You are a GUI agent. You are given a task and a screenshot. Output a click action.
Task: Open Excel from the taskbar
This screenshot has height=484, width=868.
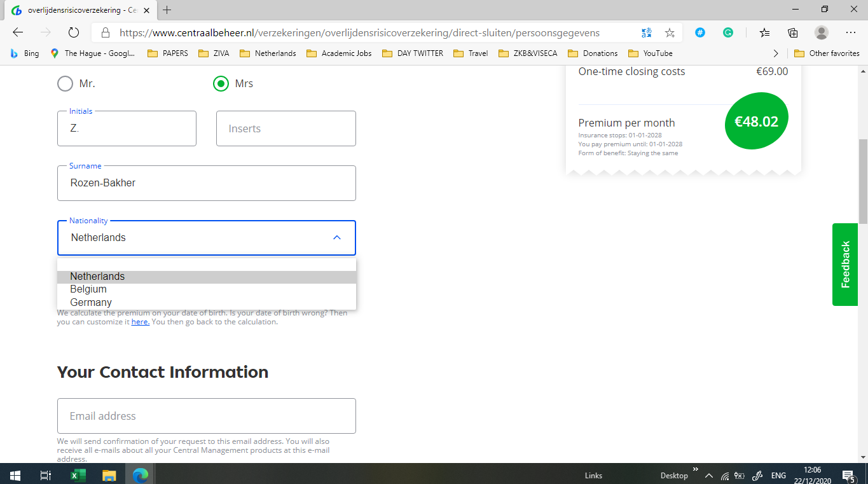(78, 475)
